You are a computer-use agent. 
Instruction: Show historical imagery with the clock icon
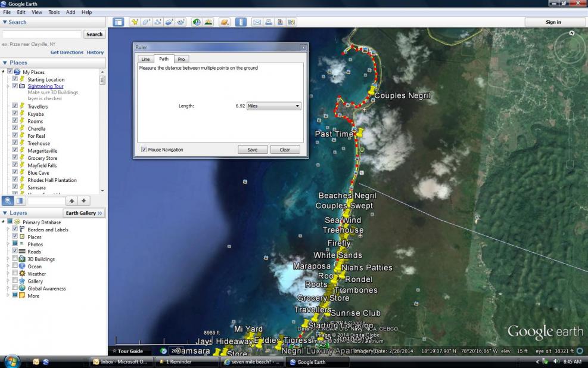tap(197, 22)
